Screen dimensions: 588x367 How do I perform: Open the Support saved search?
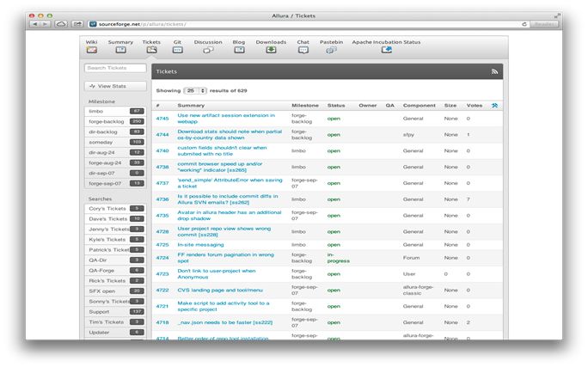pos(114,311)
